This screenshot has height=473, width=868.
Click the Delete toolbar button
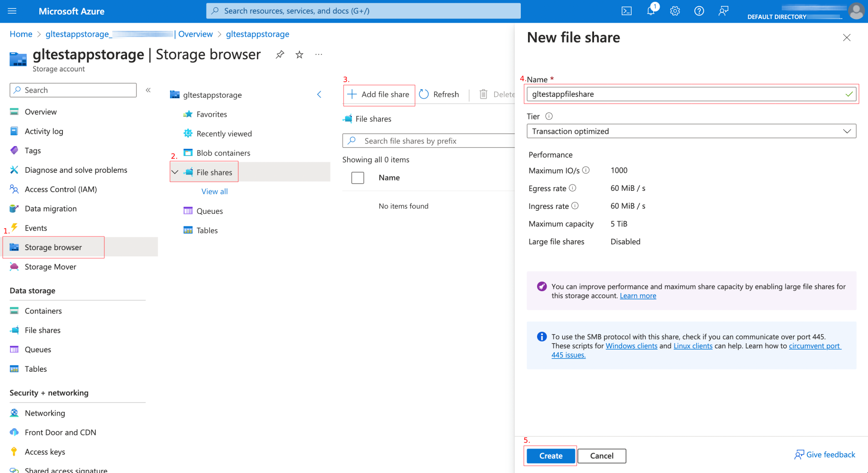coord(496,95)
